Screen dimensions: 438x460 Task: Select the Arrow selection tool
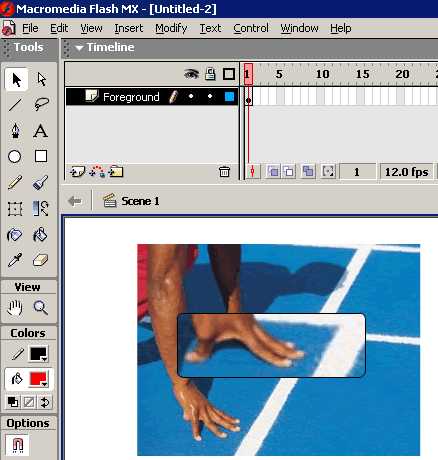pyautogui.click(x=16, y=80)
